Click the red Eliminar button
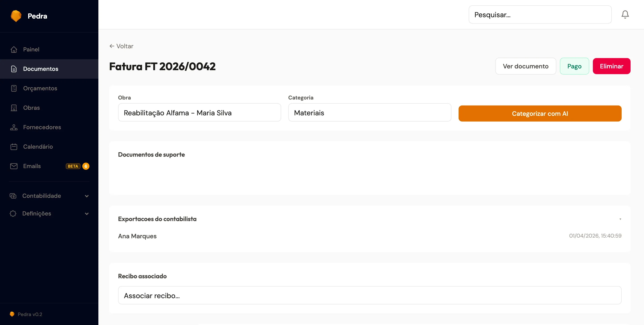Screen dimensions: 644x325 click(x=611, y=66)
